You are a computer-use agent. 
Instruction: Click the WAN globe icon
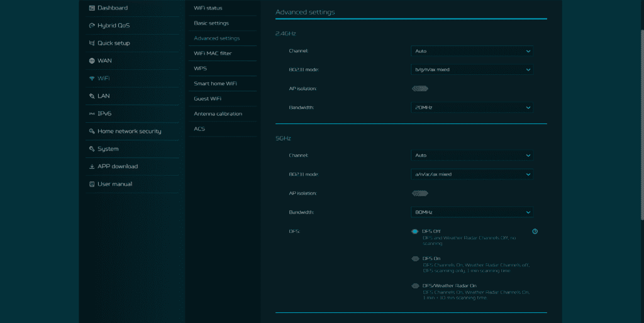click(x=92, y=61)
